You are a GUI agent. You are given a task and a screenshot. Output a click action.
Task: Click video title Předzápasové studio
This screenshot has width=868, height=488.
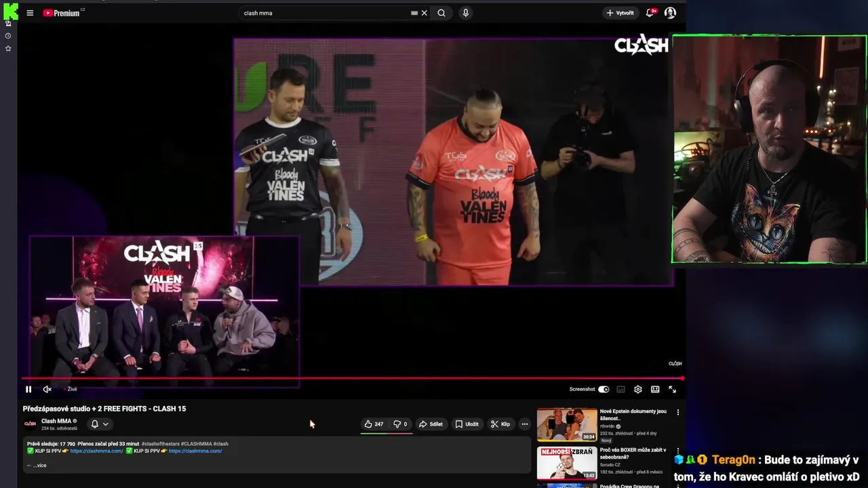coord(104,409)
